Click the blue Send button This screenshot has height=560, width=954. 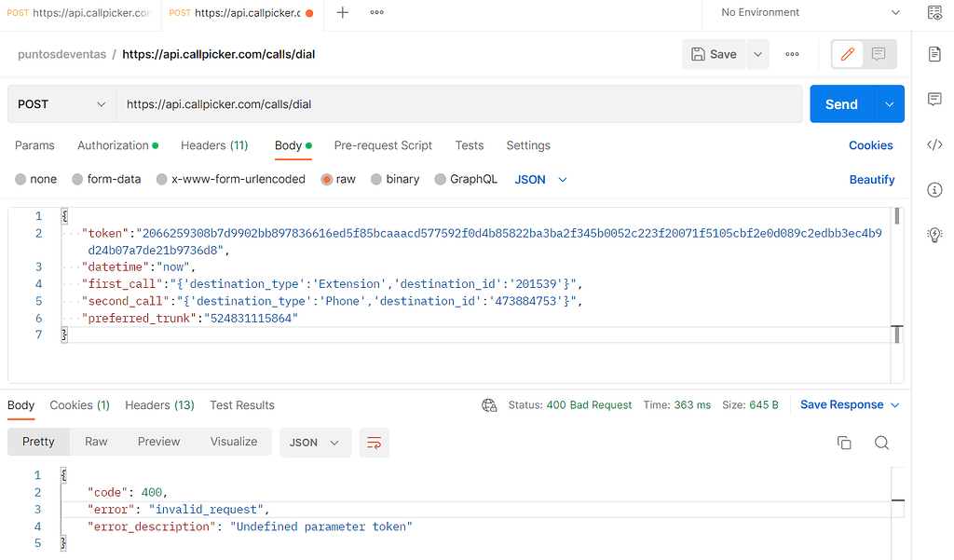point(841,104)
